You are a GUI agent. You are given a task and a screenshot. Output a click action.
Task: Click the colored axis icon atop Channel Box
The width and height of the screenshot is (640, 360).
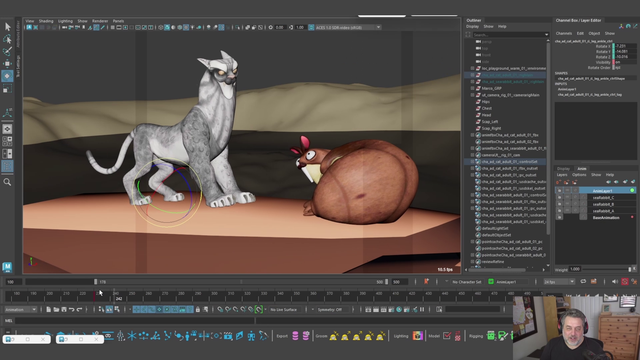(x=621, y=27)
